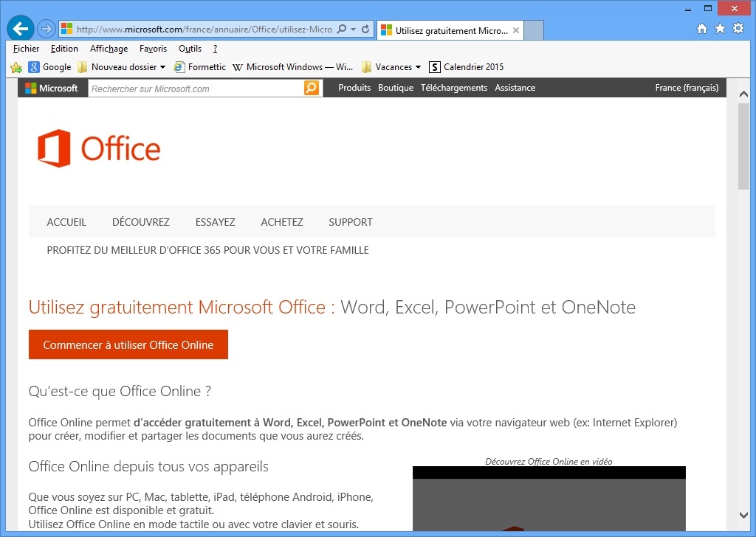Open a new tab button
This screenshot has height=537, width=756.
coord(534,30)
